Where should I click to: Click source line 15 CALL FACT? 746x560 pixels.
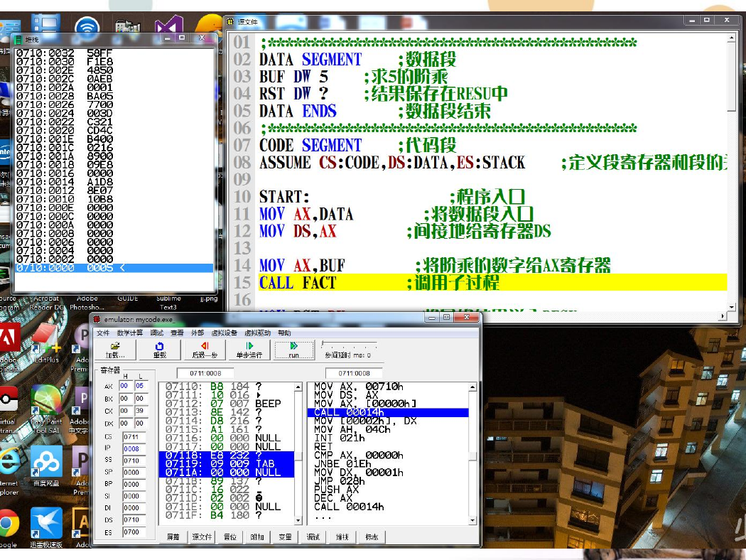tap(493, 283)
